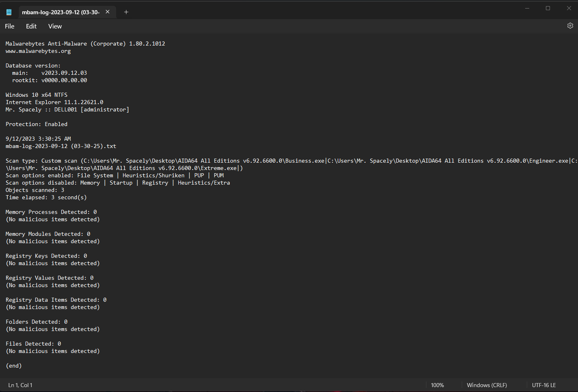Click 'Registry Keys Detected: 0' line
This screenshot has height=392, width=578.
46,256
